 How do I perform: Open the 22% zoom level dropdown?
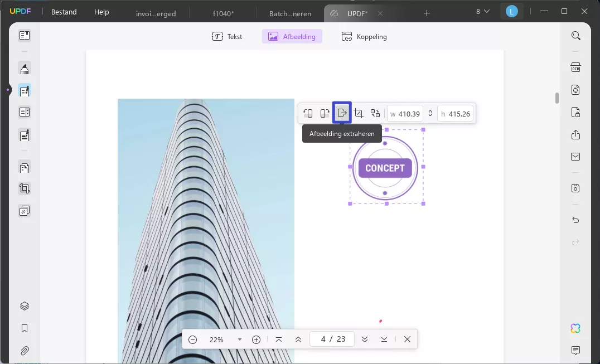pos(240,339)
